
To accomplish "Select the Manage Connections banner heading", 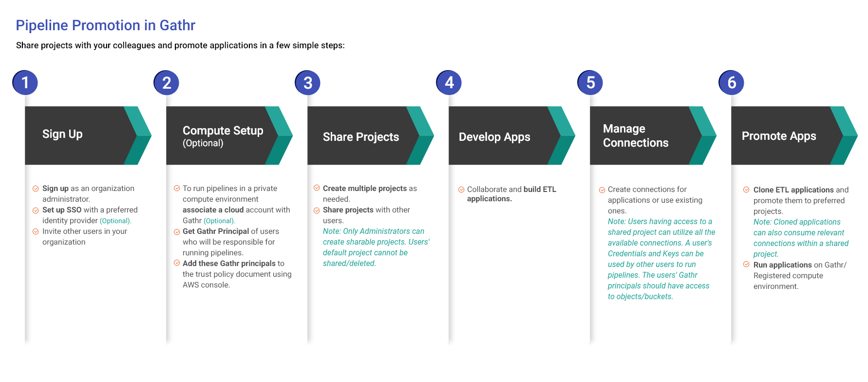I will pyautogui.click(x=635, y=135).
